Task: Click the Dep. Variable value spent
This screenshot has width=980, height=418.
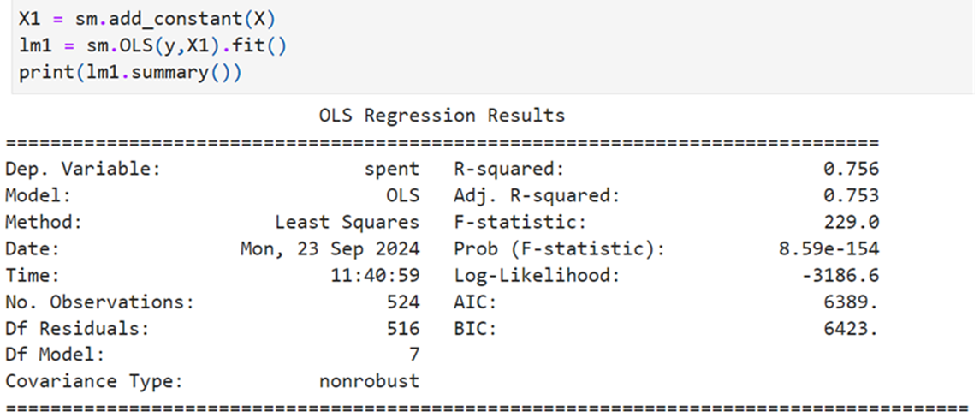Action: tap(391, 170)
